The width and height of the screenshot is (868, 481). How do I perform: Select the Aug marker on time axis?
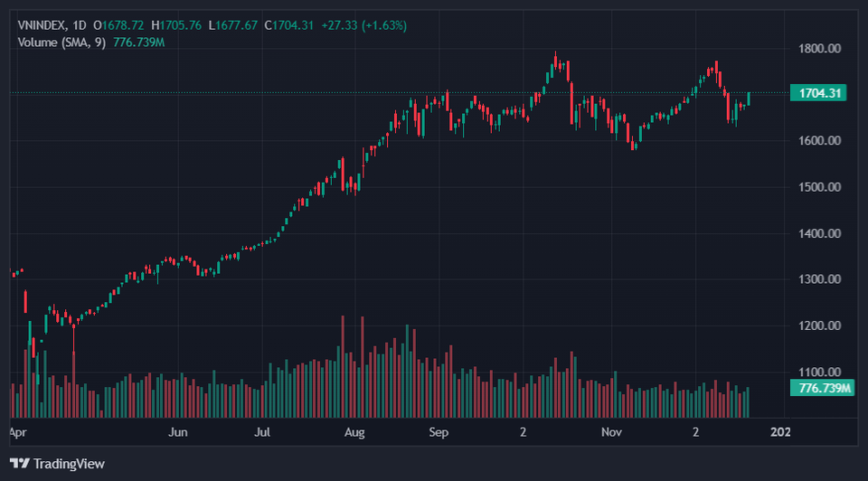[354, 432]
